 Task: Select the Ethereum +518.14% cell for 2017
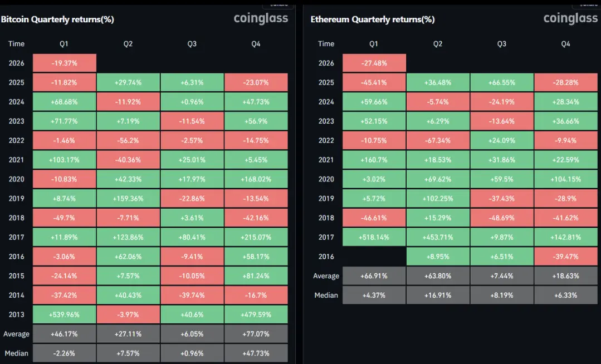pos(374,237)
